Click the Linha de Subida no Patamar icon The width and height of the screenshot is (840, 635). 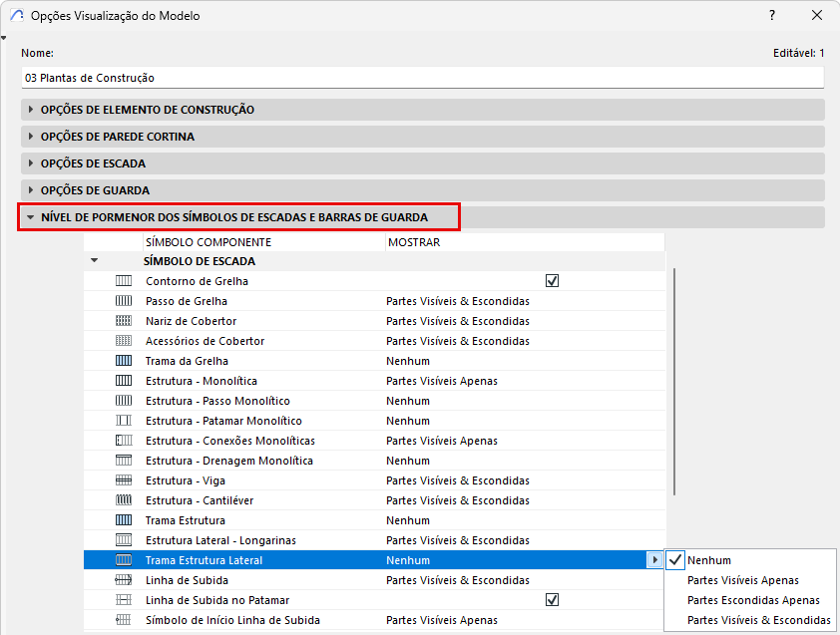click(x=124, y=600)
